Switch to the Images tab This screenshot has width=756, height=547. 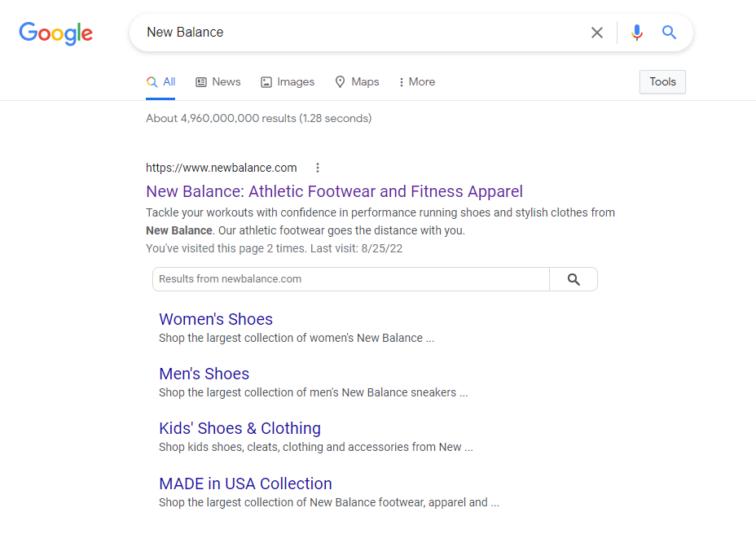pyautogui.click(x=288, y=82)
